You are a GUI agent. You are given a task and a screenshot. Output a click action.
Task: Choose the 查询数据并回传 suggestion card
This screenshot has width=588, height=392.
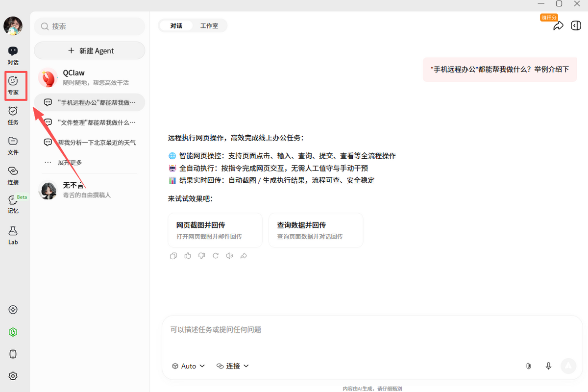316,230
